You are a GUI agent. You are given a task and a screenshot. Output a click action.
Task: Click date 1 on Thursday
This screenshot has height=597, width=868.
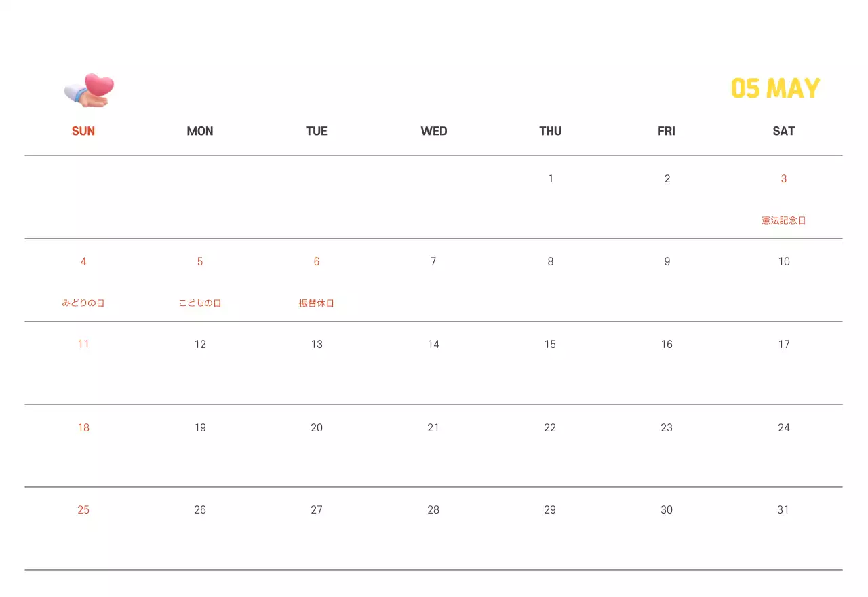click(551, 178)
